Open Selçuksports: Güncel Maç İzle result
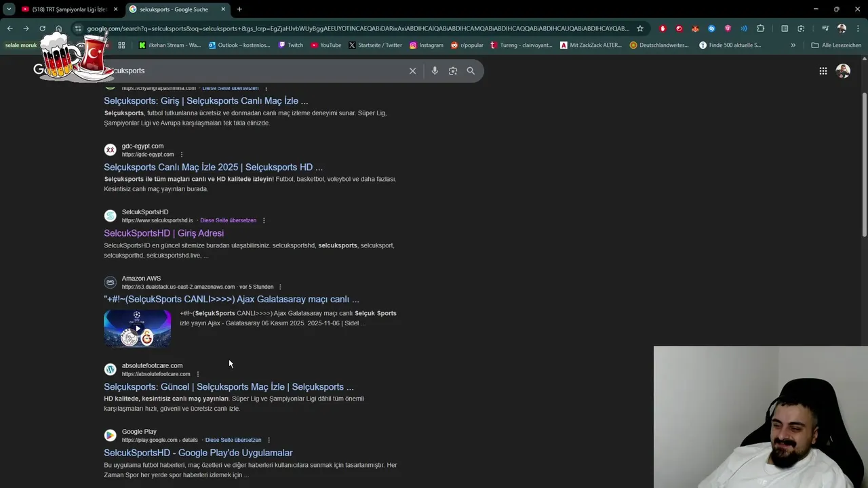Viewport: 868px width, 488px height. (x=229, y=387)
